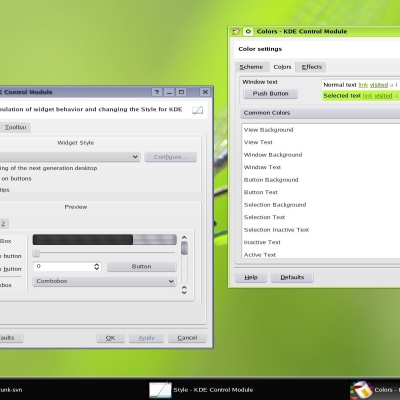Click the Style module icon in header
The image size is (400, 400).
click(197, 110)
